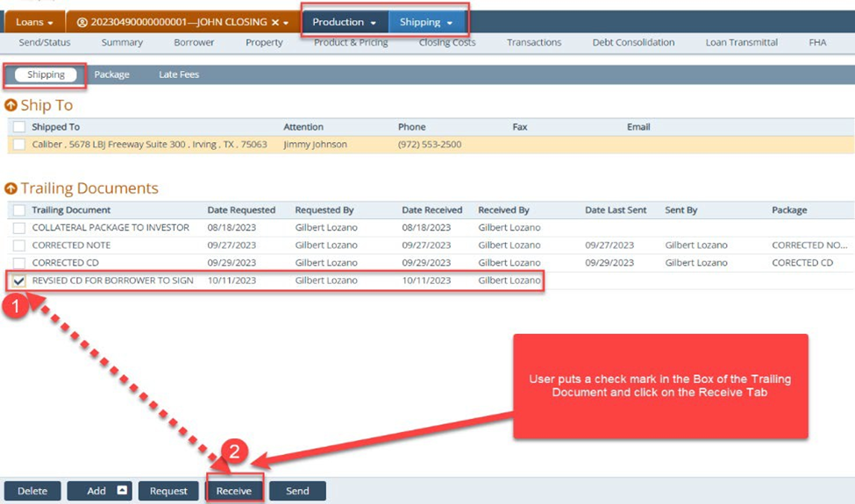855x504 pixels.
Task: Click the Shipped To column header
Action: (55, 126)
